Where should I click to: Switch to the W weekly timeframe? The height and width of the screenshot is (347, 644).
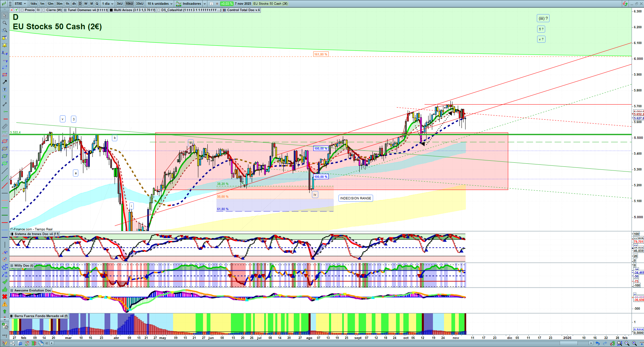tap(86, 4)
